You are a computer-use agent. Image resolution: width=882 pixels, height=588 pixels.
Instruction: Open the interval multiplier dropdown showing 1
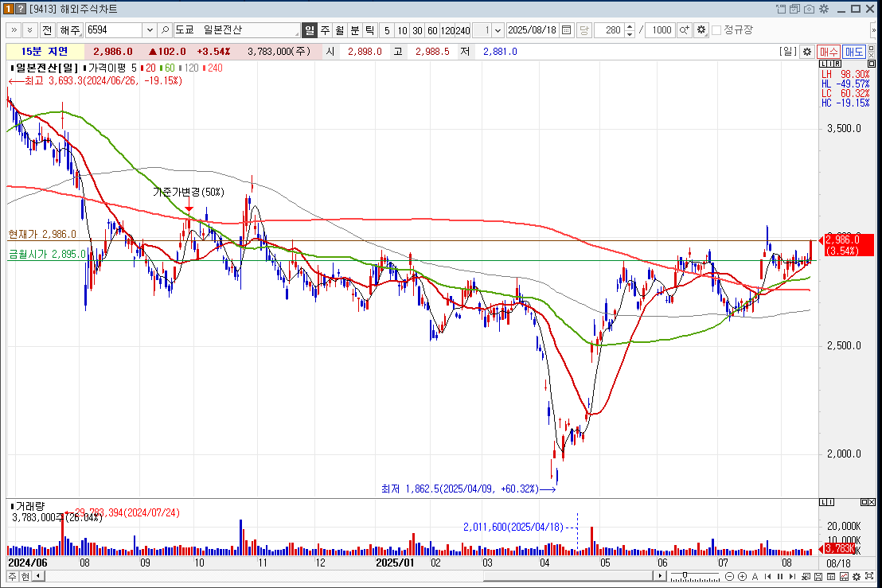tap(498, 30)
